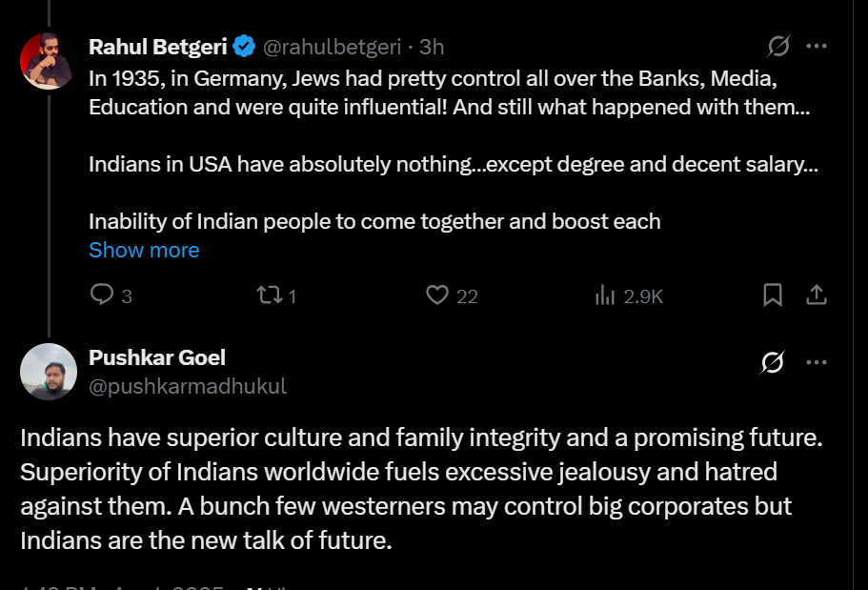This screenshot has width=868, height=590.
Task: Click the @pushkarmadhukul handle
Action: click(187, 386)
